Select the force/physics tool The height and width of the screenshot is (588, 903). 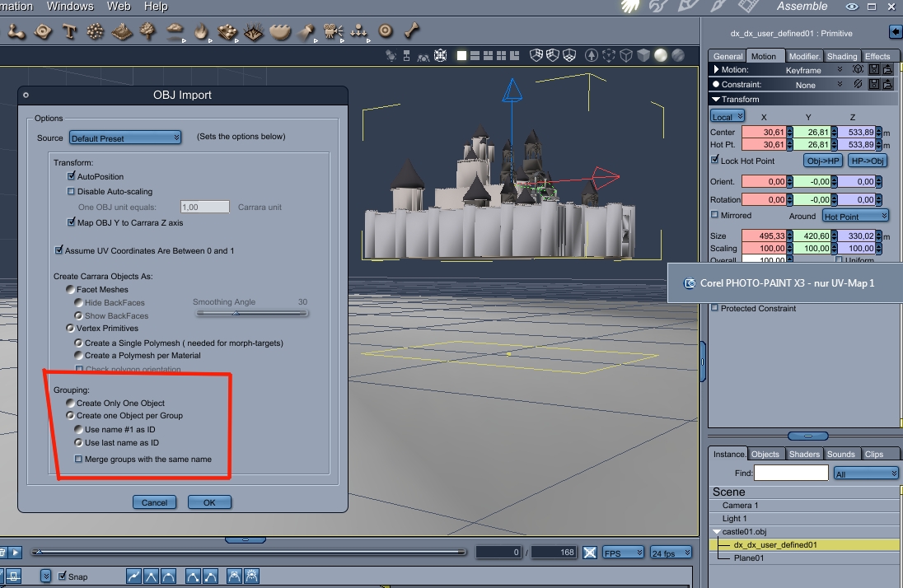pyautogui.click(x=358, y=31)
